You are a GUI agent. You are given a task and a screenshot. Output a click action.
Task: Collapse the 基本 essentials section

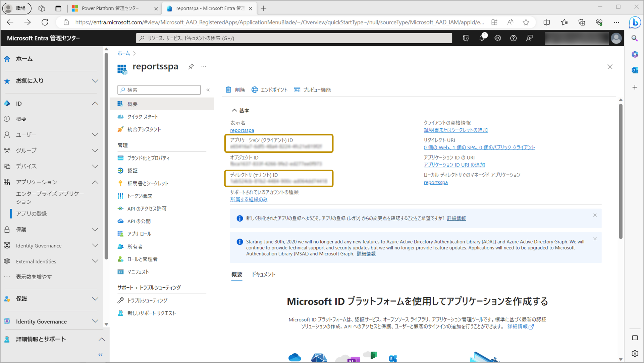pos(240,110)
